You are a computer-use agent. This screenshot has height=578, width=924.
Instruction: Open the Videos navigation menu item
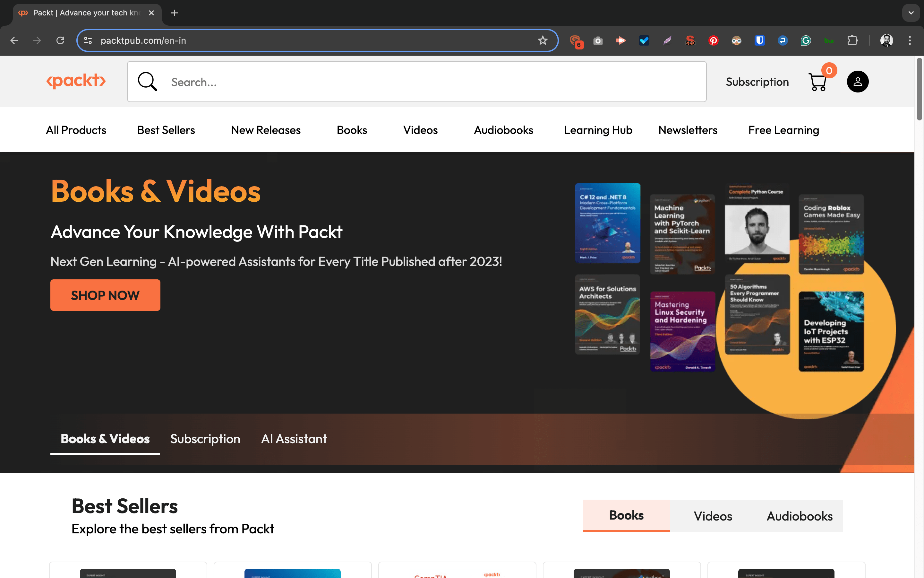[x=420, y=130]
